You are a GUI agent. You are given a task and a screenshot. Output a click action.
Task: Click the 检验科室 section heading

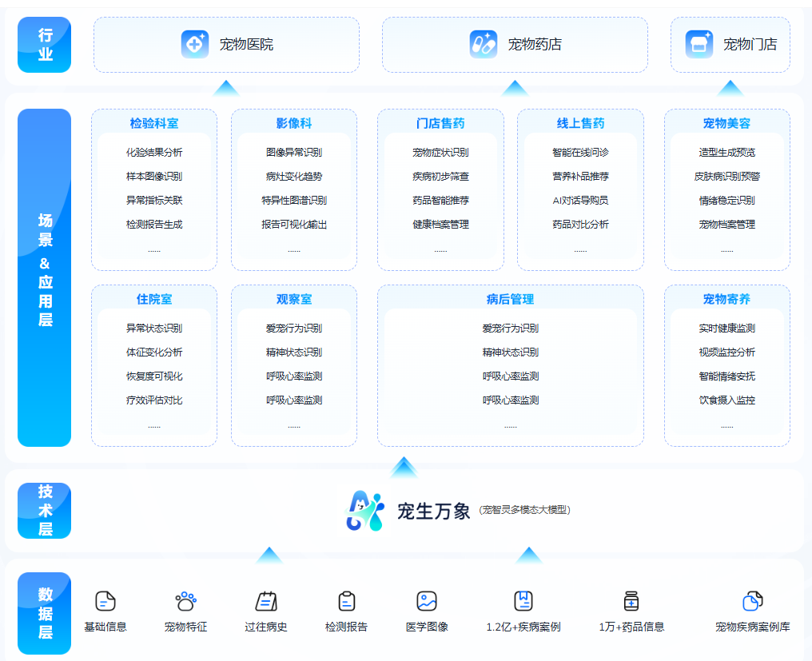tap(154, 123)
